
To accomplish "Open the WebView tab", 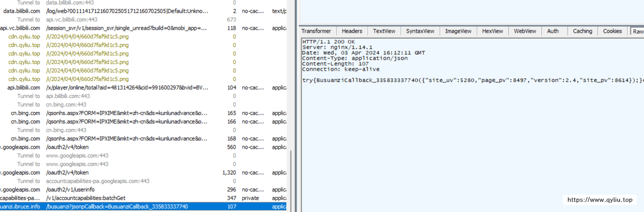I will [x=525, y=31].
